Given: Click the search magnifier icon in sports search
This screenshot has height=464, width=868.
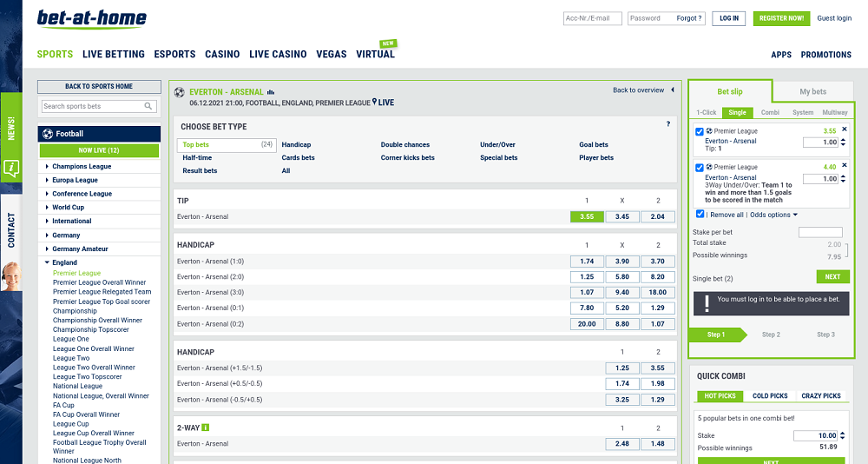Looking at the screenshot, I should click(x=148, y=106).
